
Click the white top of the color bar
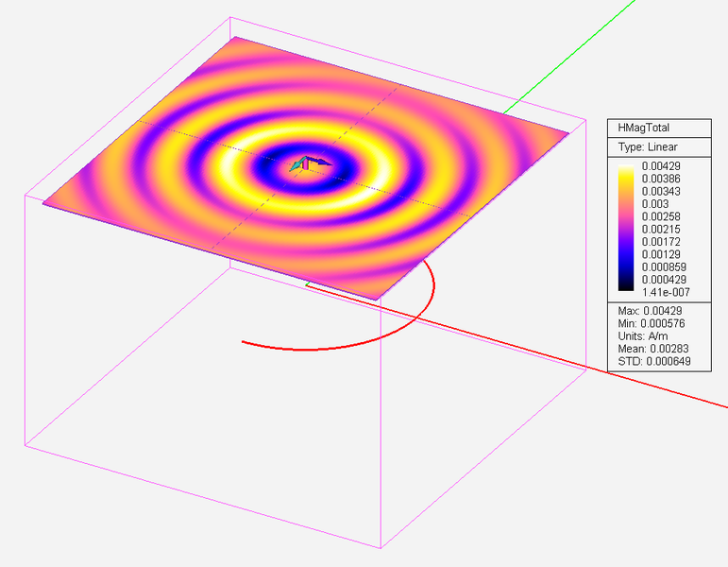tap(624, 166)
